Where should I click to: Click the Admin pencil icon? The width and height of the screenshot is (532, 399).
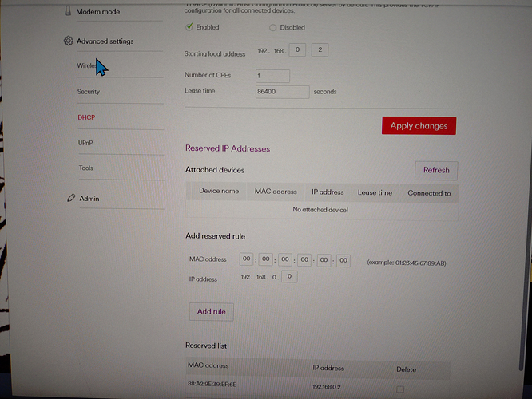71,198
